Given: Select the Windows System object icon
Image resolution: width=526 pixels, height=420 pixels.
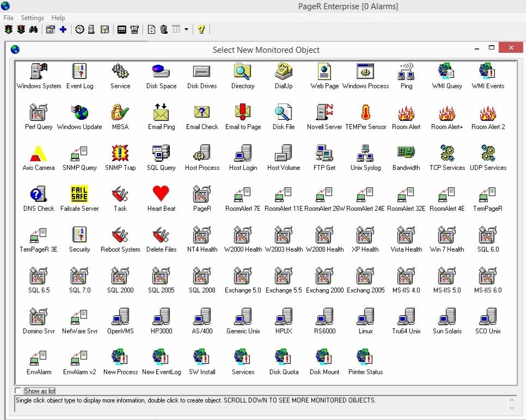Looking at the screenshot, I should pos(39,71).
